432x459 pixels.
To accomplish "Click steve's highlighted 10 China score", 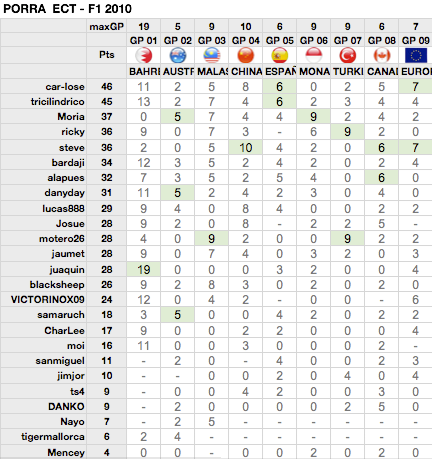I will pos(246,147).
